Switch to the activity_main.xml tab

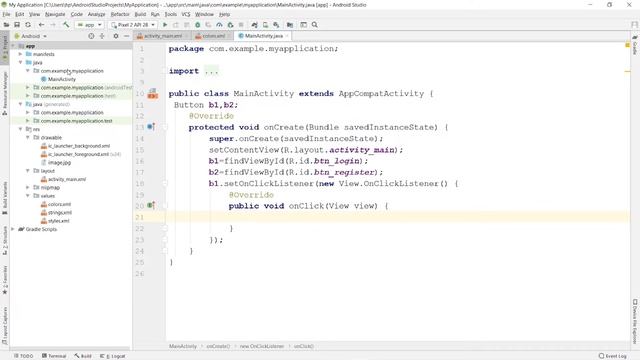point(162,36)
